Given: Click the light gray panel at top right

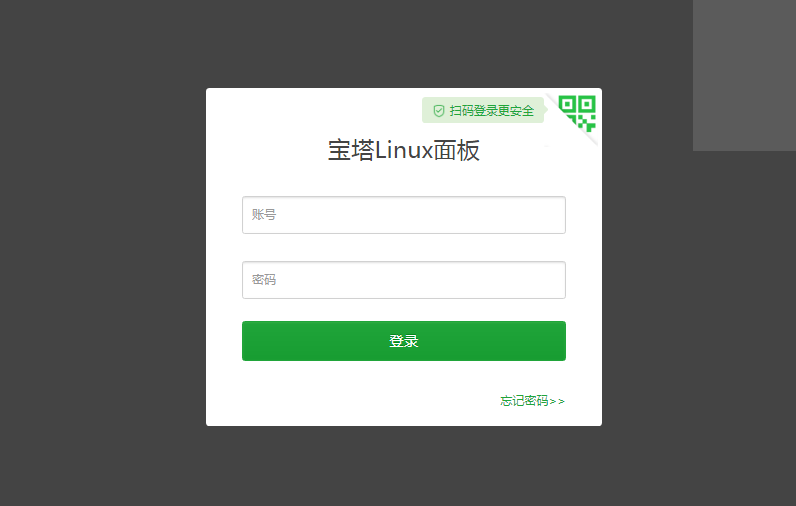Looking at the screenshot, I should (x=744, y=75).
